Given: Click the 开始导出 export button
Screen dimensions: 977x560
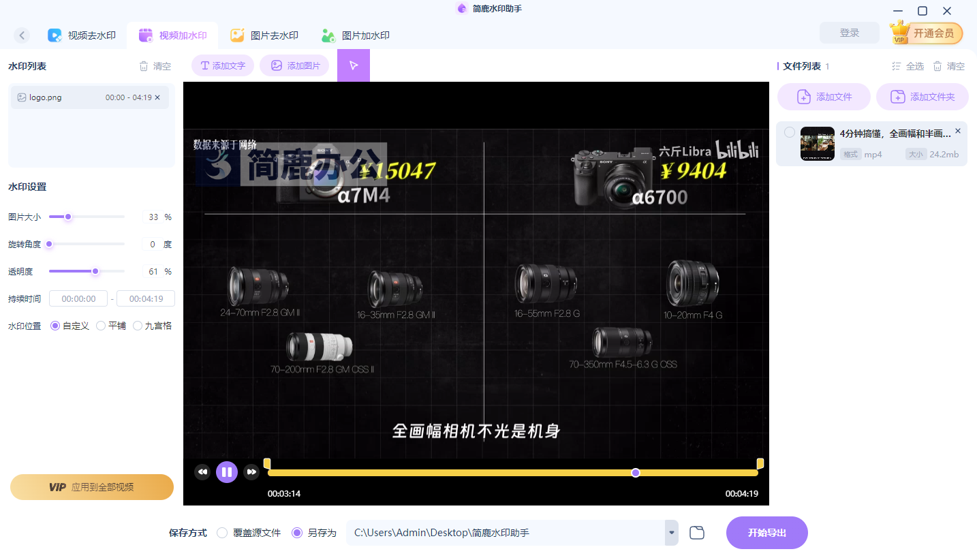Looking at the screenshot, I should pos(766,532).
